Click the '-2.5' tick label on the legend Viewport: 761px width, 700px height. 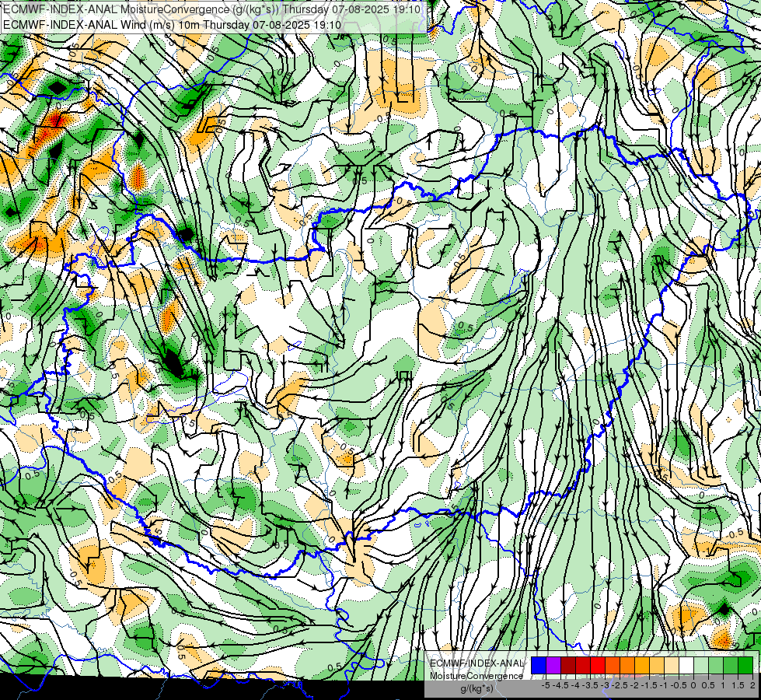[x=620, y=685]
